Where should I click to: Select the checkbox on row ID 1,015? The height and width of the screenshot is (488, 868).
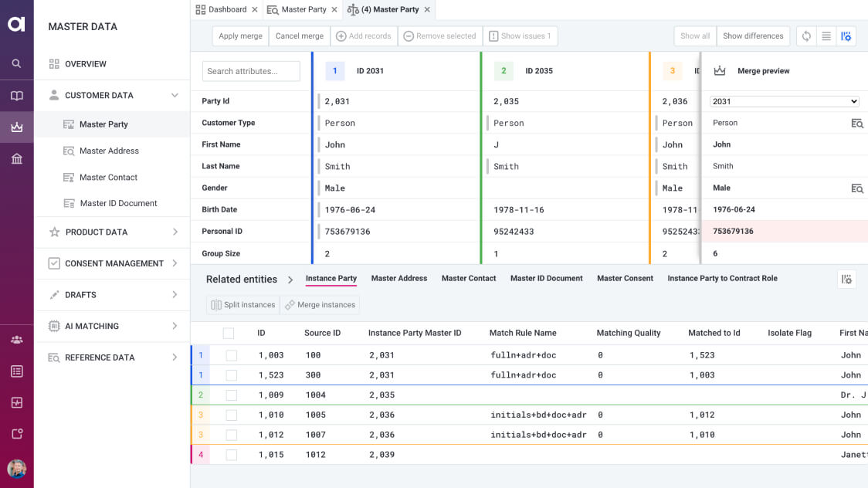point(229,455)
